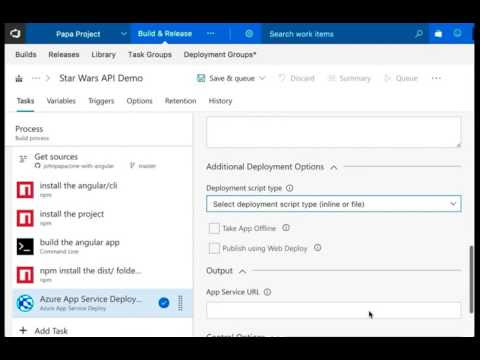The height and width of the screenshot is (360, 480).
Task: Switch to the History tab
Action: [x=220, y=101]
